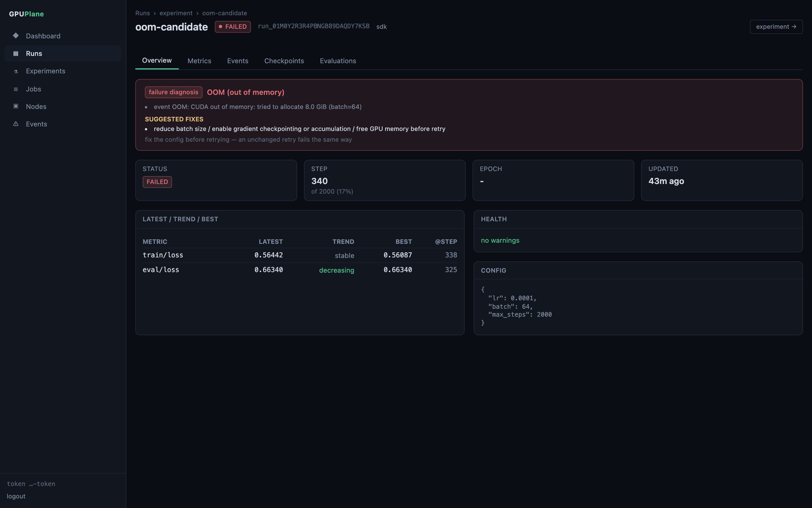Open the Dashboard page
Screen dimensions: 812x508
[x=63, y=36]
